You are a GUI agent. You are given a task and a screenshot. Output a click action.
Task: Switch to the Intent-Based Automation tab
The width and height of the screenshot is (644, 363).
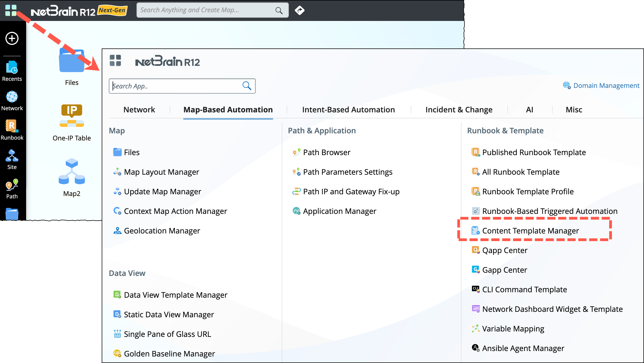tap(348, 110)
